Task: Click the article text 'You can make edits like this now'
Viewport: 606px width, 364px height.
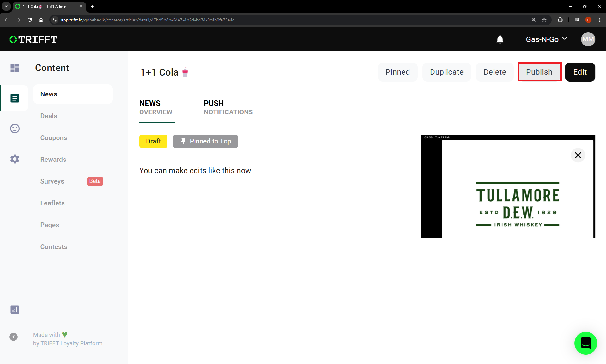Action: (x=195, y=171)
